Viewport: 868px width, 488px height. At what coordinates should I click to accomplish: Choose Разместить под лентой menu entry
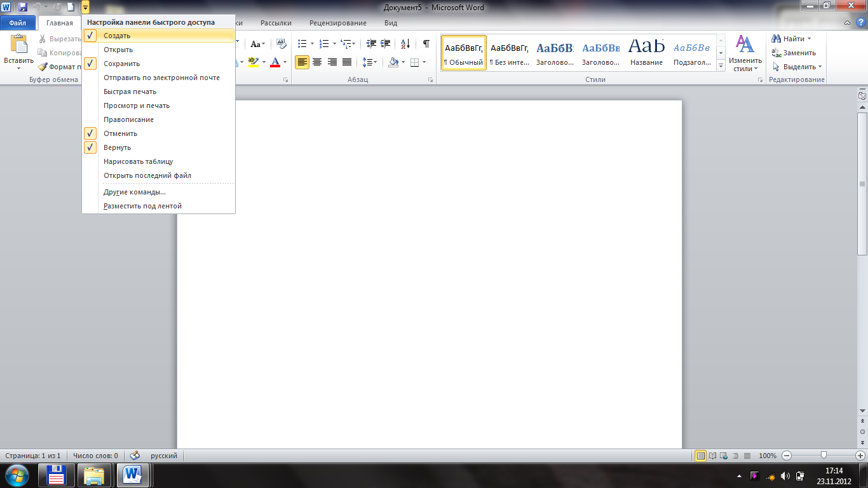coord(159,206)
